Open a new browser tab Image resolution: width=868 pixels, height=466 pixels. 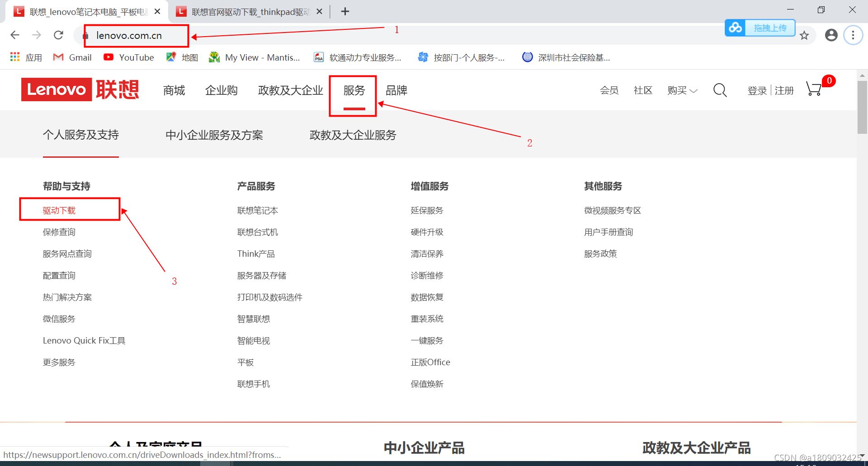pyautogui.click(x=345, y=11)
